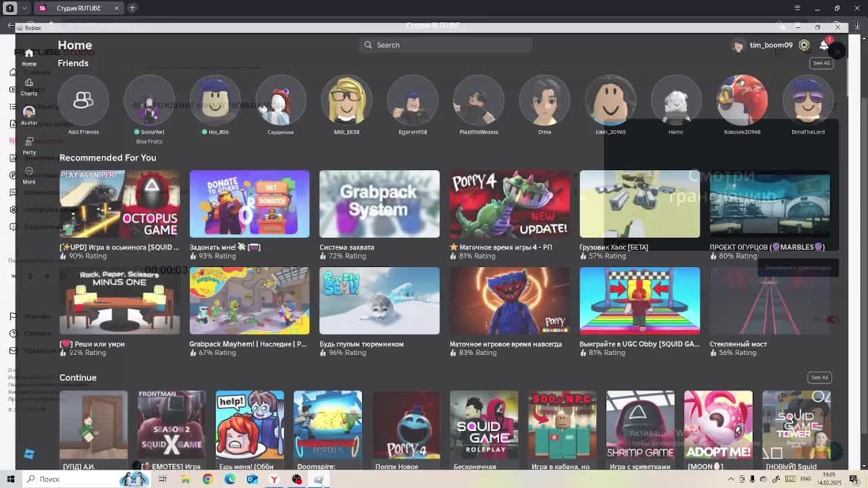The width and height of the screenshot is (868, 488).
Task: Open Microsoft Edge from the taskbar
Action: click(x=230, y=479)
